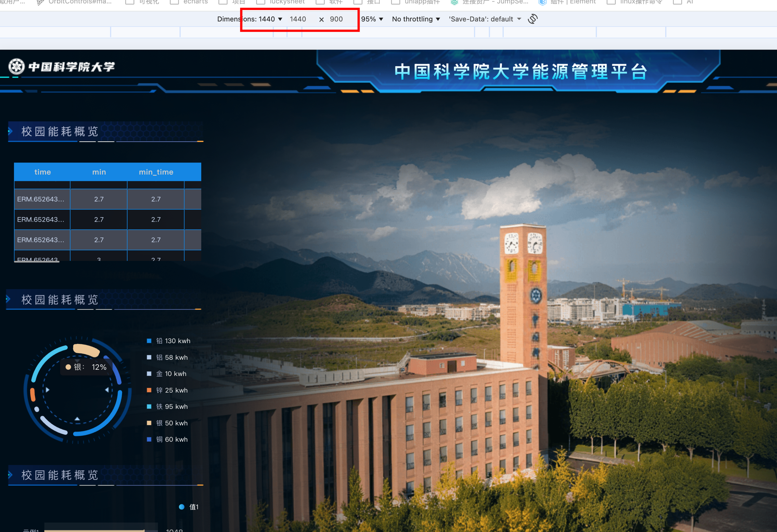Expand the No throttling dropdown

[x=416, y=19]
